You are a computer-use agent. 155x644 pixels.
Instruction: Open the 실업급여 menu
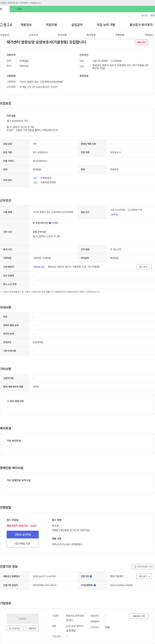(77, 25)
